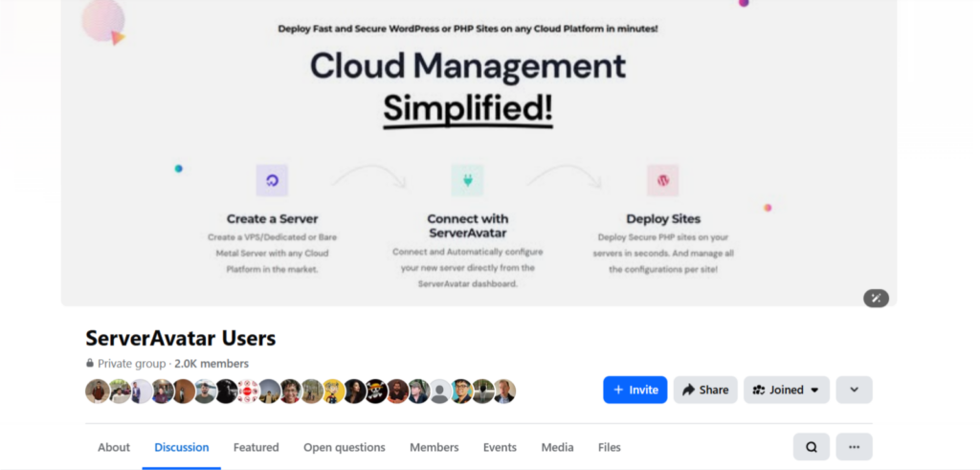The height and width of the screenshot is (470, 980).
Task: Switch to the Media tab
Action: (x=558, y=447)
